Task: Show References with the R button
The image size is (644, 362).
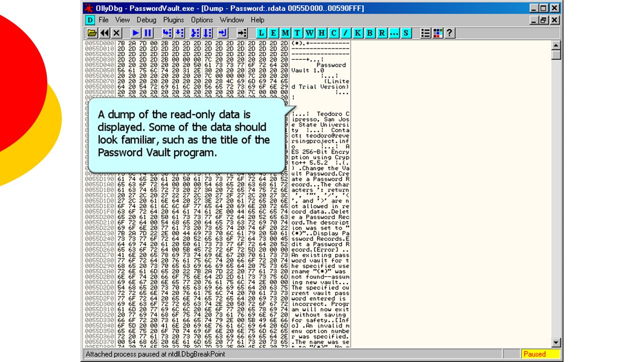Action: click(x=382, y=33)
